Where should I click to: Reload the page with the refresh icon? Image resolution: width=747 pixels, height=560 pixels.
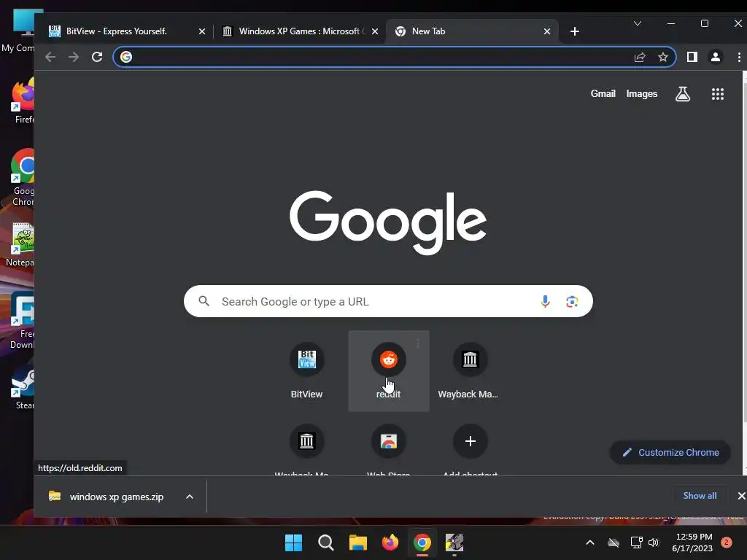click(x=97, y=57)
